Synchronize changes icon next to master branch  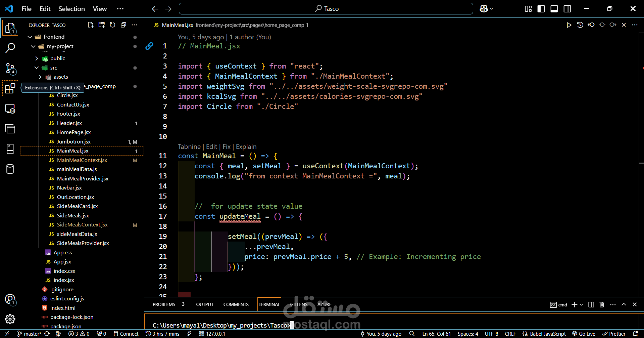click(47, 334)
